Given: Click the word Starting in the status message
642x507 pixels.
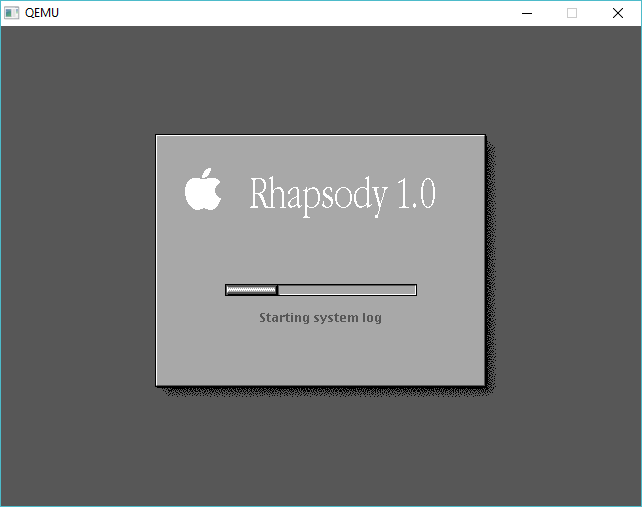Looking at the screenshot, I should [283, 318].
